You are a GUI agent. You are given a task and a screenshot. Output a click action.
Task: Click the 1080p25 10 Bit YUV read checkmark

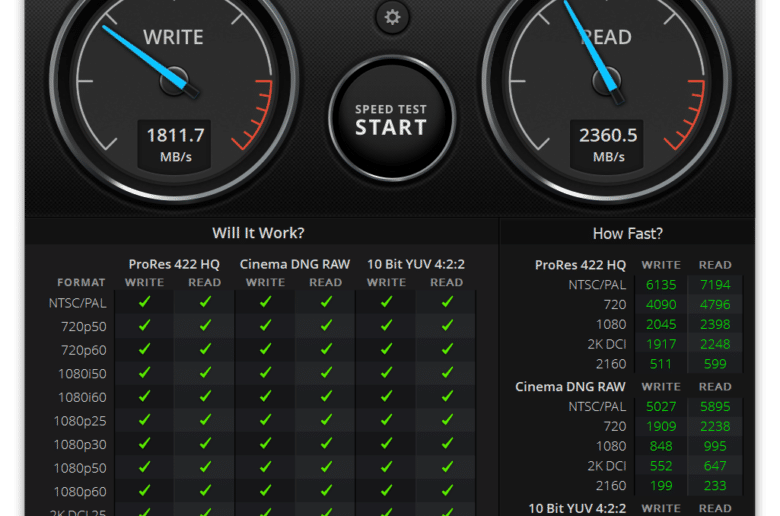coord(447,420)
